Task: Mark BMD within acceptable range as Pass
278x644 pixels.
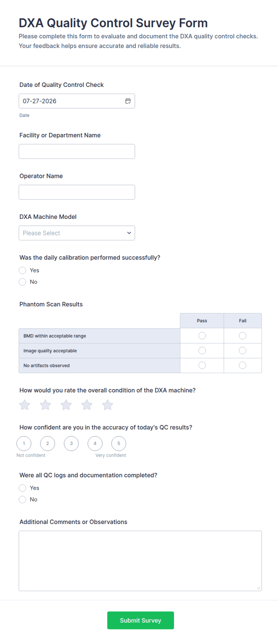Action: [x=202, y=336]
